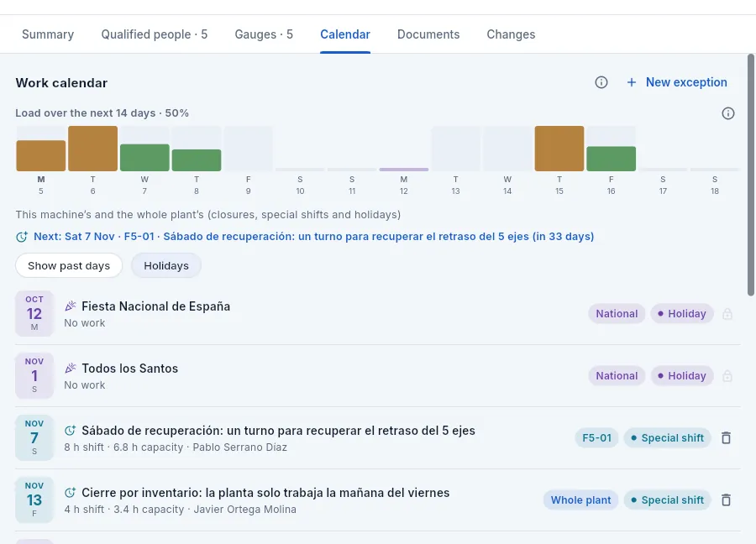Click the OCT 12 date badge
This screenshot has height=544, width=756.
(x=34, y=314)
